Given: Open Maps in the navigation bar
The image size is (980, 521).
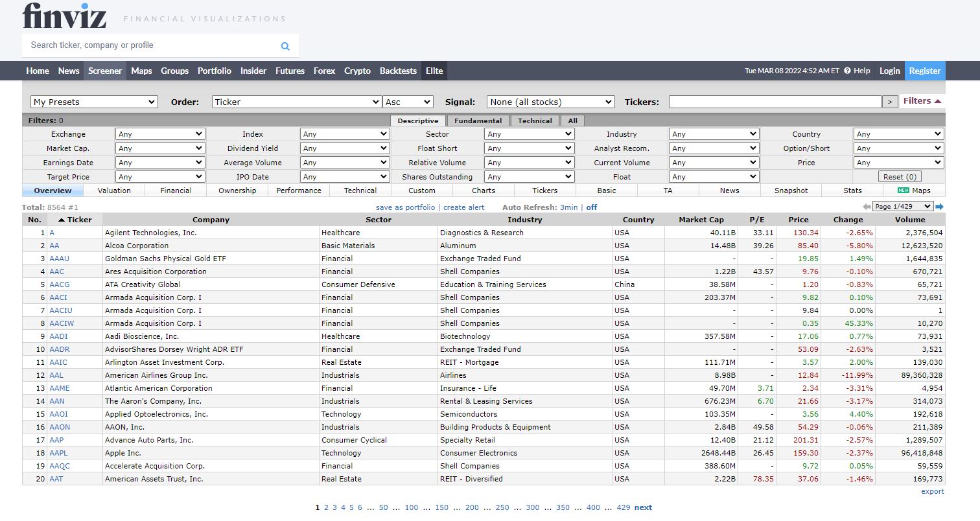Looking at the screenshot, I should pos(141,71).
